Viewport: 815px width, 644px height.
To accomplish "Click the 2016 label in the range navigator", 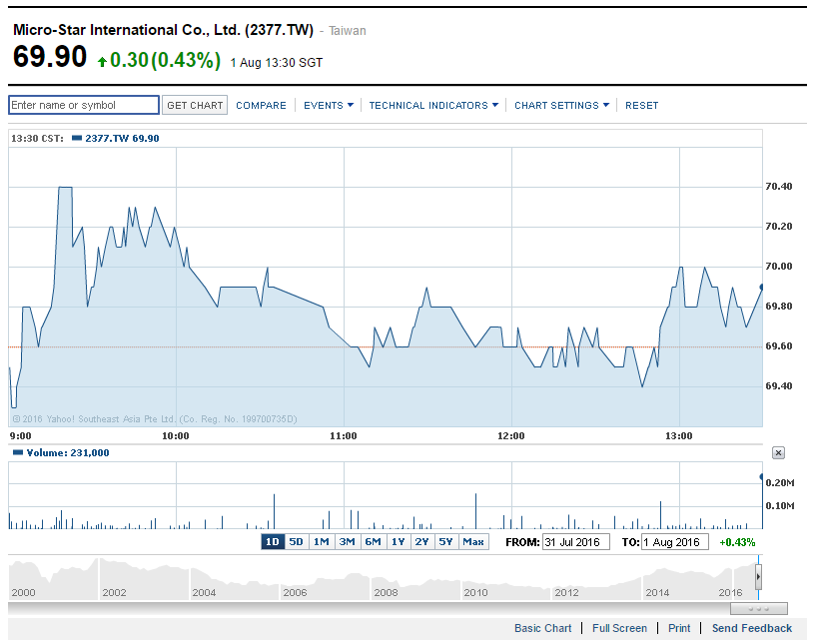I will pyautogui.click(x=730, y=592).
